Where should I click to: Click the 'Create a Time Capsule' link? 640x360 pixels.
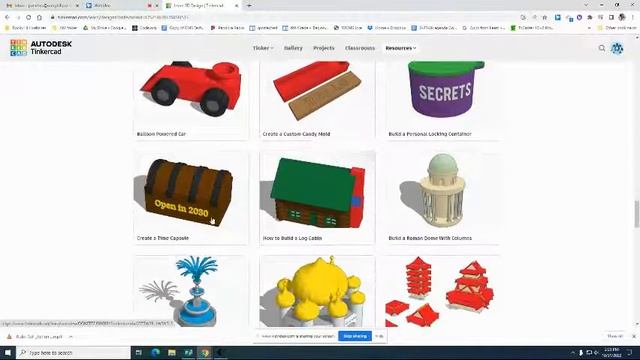point(163,238)
